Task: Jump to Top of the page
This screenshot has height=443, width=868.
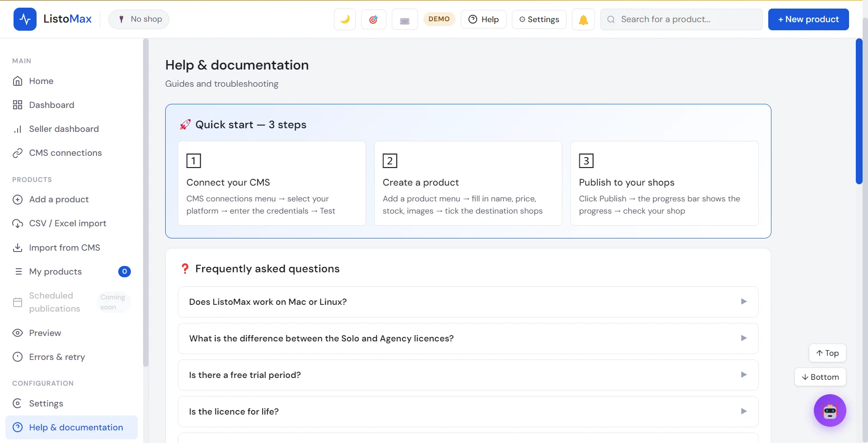Action: click(827, 353)
